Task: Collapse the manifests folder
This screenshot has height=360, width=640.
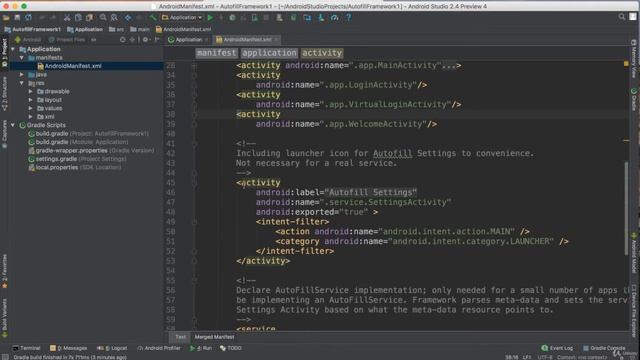Action: [22, 58]
